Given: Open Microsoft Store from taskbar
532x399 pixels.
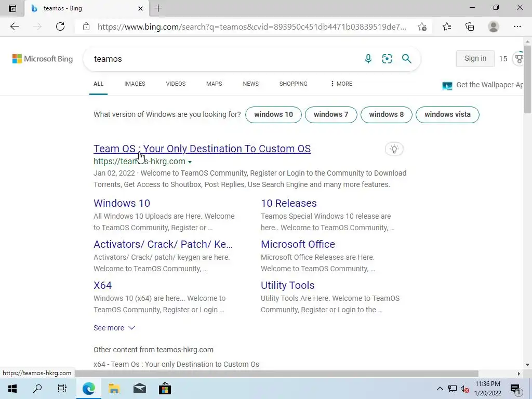Looking at the screenshot, I should 165,389.
